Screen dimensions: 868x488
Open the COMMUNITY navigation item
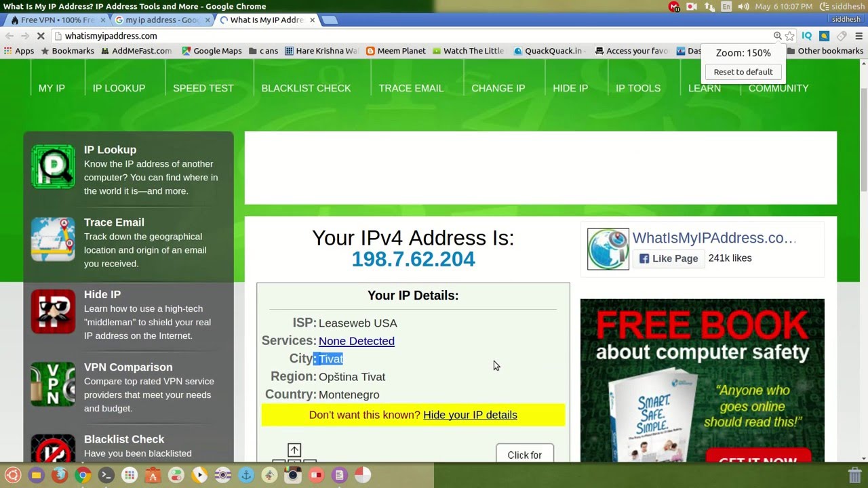pos(778,88)
